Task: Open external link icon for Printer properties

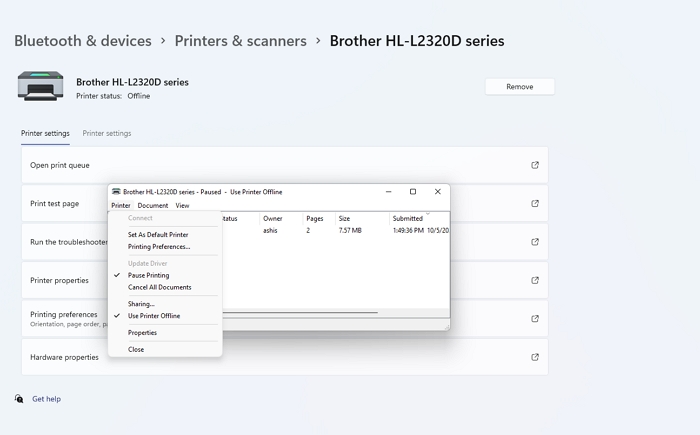Action: click(x=535, y=280)
